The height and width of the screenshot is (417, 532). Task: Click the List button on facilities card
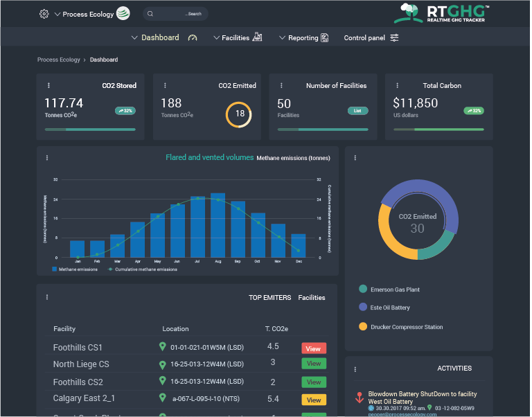(x=357, y=111)
